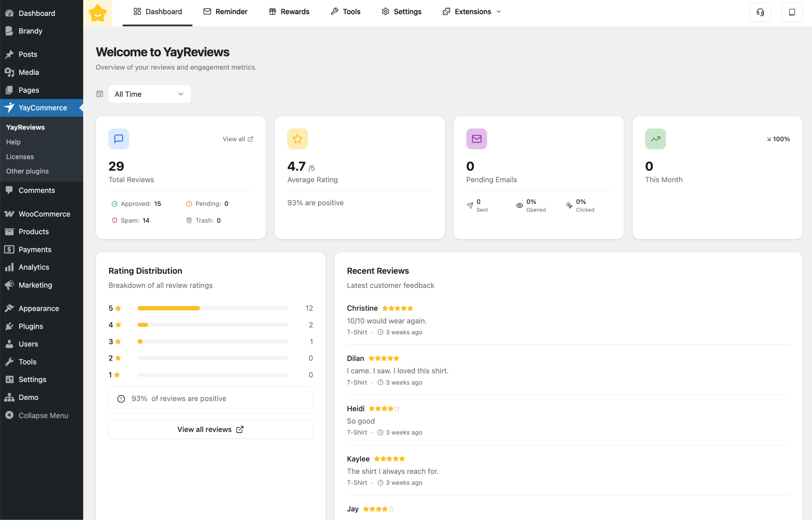This screenshot has width=812, height=520.
Task: Click the 5-star rating distribution bar
Action: pyautogui.click(x=212, y=308)
